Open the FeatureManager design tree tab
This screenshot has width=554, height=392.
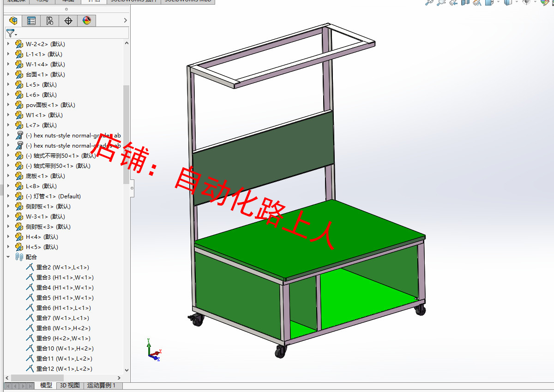13,20
